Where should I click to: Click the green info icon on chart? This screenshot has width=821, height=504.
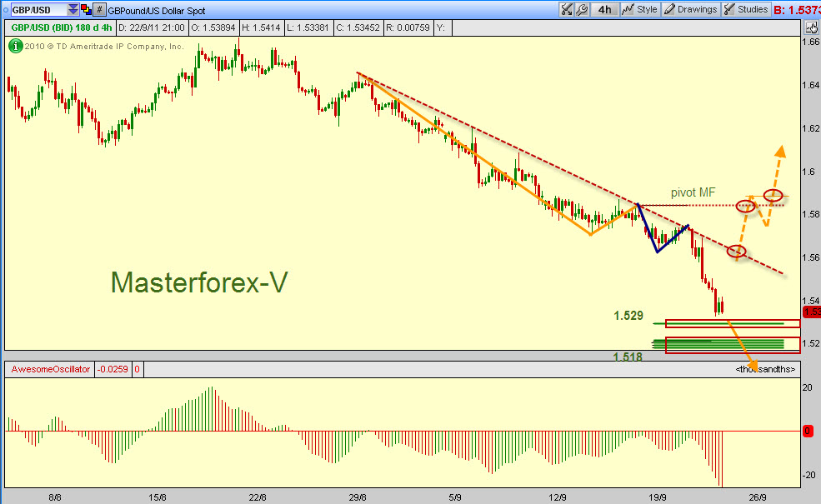point(15,46)
